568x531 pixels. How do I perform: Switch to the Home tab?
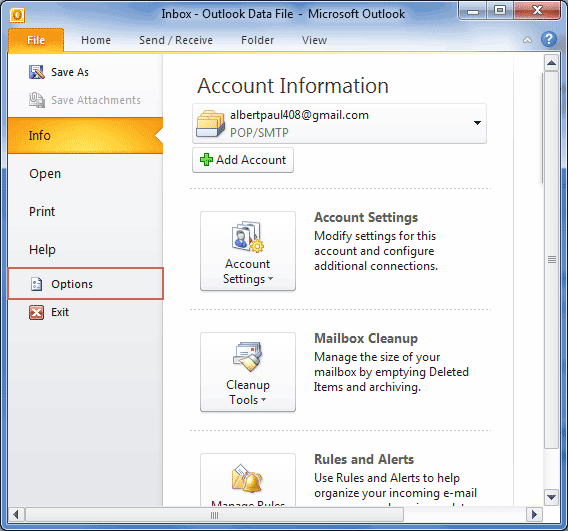96,40
